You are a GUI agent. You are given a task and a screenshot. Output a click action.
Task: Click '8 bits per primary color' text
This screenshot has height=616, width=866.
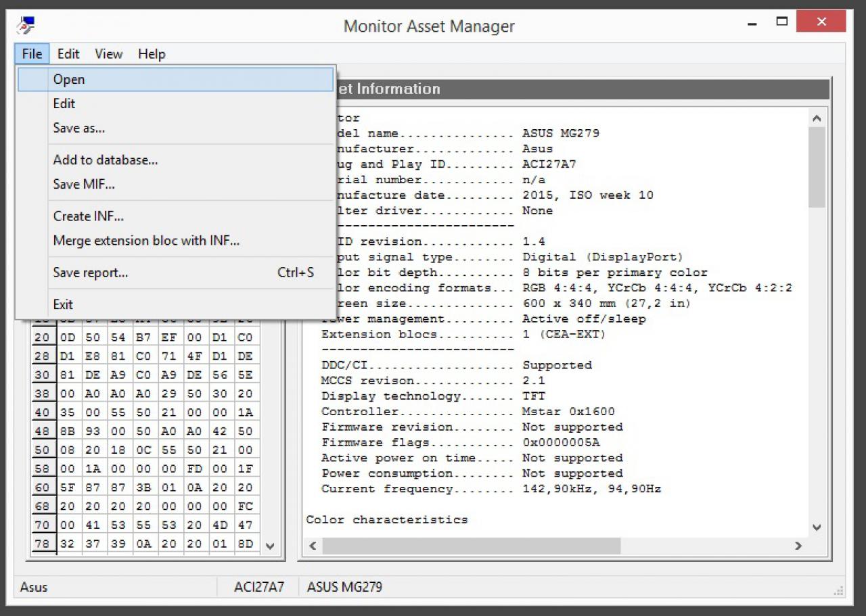pos(615,273)
